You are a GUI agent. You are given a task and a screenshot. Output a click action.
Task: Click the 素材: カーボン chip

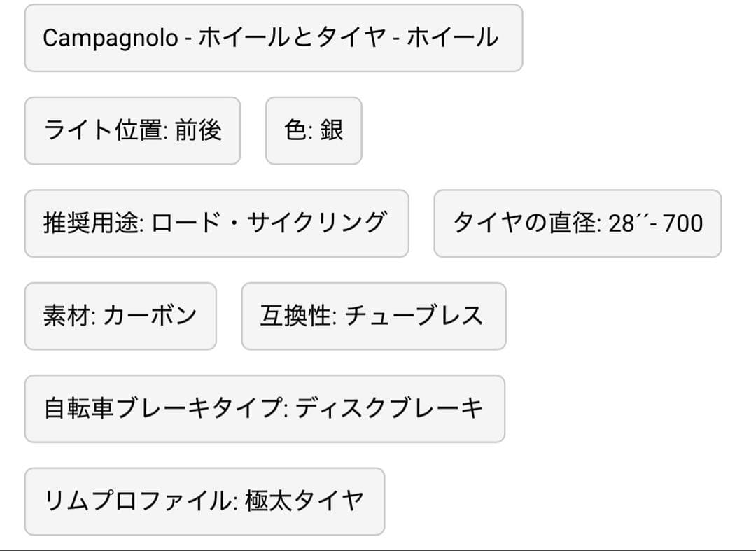coord(120,316)
